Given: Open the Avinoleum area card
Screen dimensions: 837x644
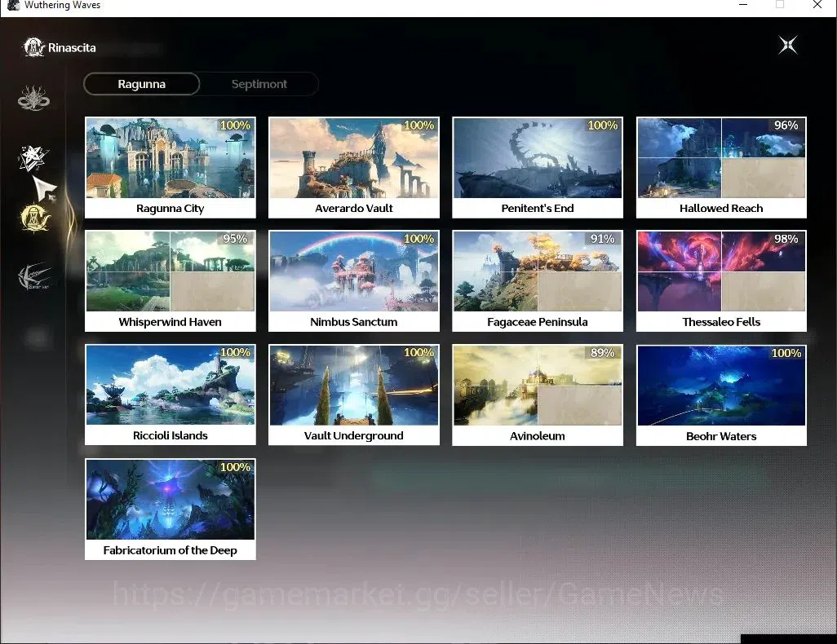Looking at the screenshot, I should [538, 395].
